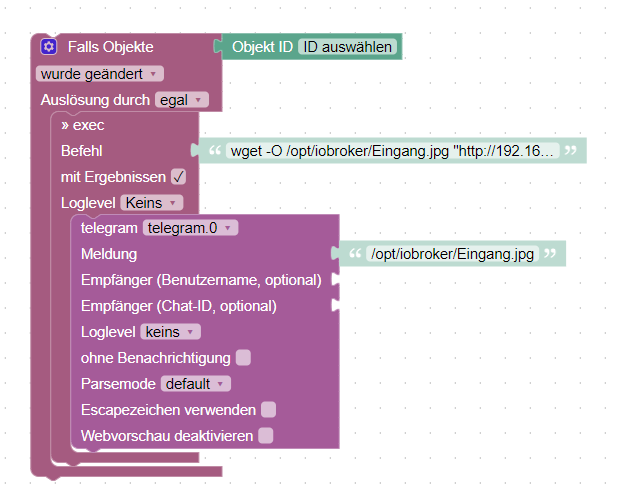
Task: Open the Auslösung durch egal dropdown
Action: point(182,100)
